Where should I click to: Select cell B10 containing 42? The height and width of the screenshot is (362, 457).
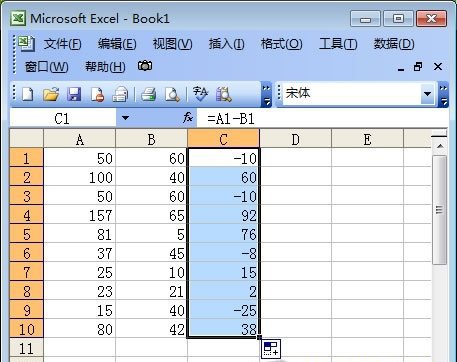coord(151,329)
